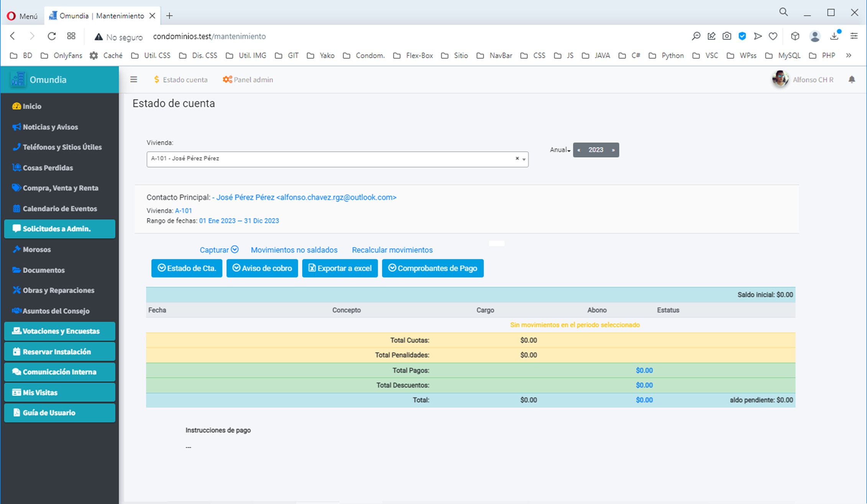867x504 pixels.
Task: Click the Omundia building logo icon
Action: click(18, 79)
